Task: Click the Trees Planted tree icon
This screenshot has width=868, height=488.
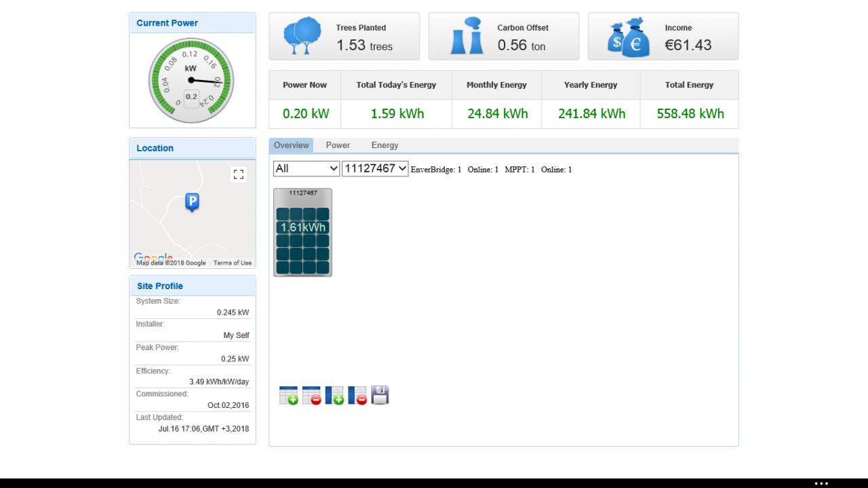Action: [302, 36]
